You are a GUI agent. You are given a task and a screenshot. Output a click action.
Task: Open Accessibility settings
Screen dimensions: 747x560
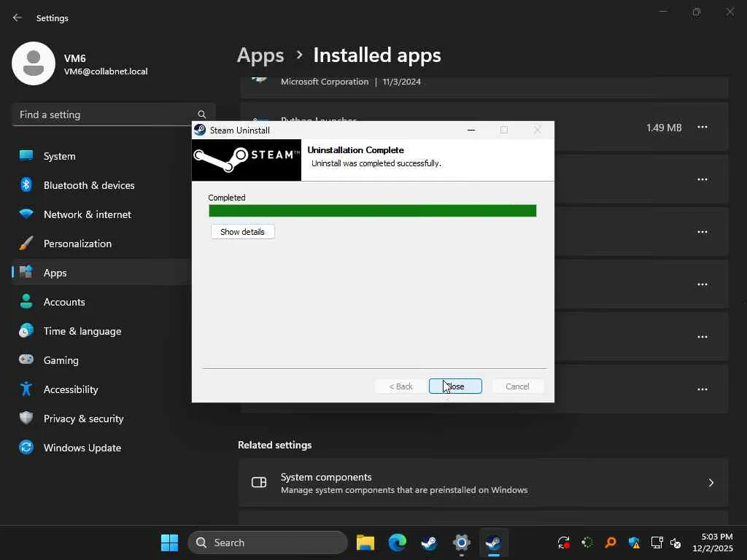tap(101, 389)
